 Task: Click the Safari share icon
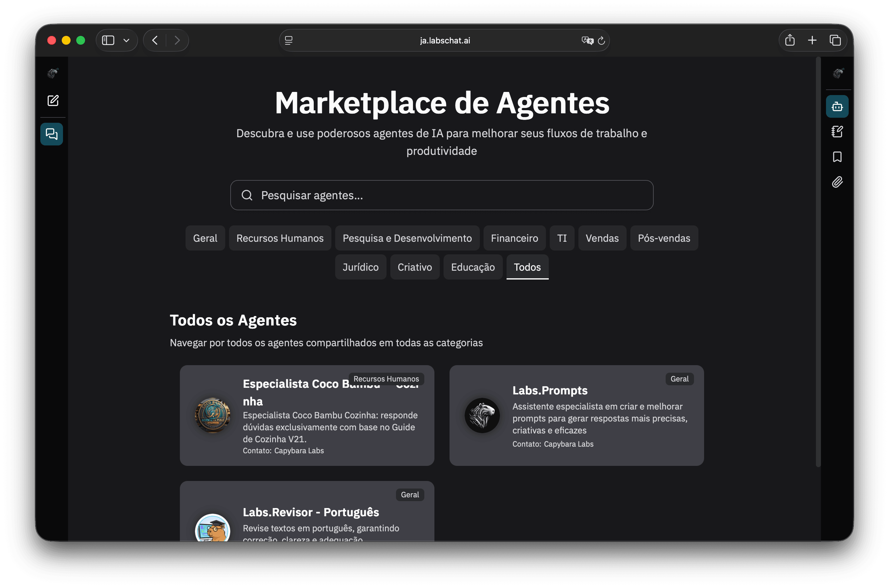click(x=790, y=40)
